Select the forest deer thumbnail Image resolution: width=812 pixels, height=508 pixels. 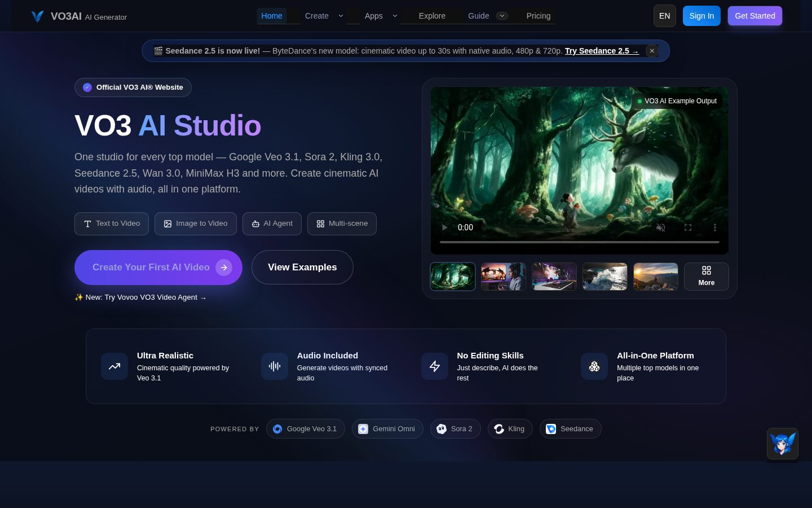pos(453,277)
